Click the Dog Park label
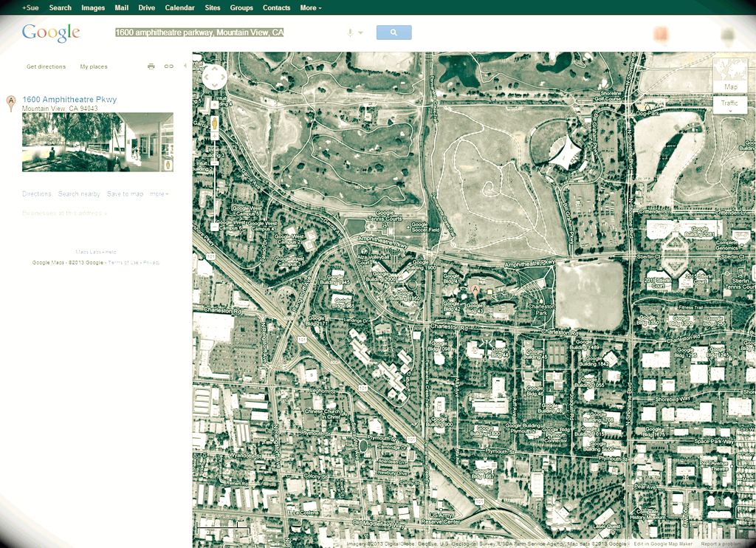This screenshot has height=548, width=756. click(647, 113)
